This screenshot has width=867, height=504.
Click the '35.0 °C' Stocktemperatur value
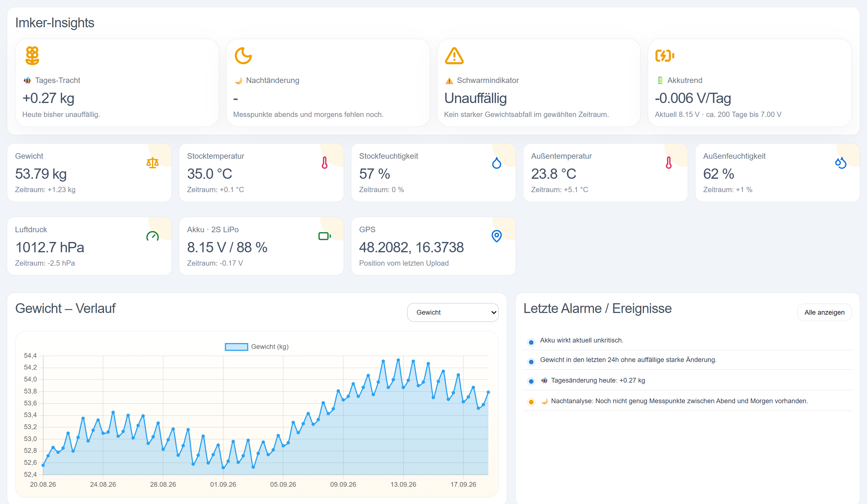coord(210,174)
